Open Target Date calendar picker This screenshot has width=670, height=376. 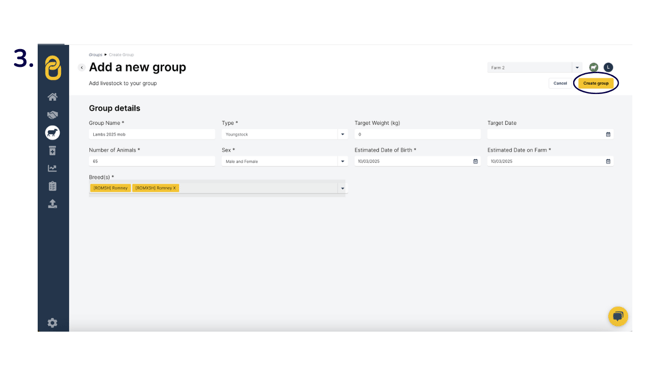coord(608,134)
